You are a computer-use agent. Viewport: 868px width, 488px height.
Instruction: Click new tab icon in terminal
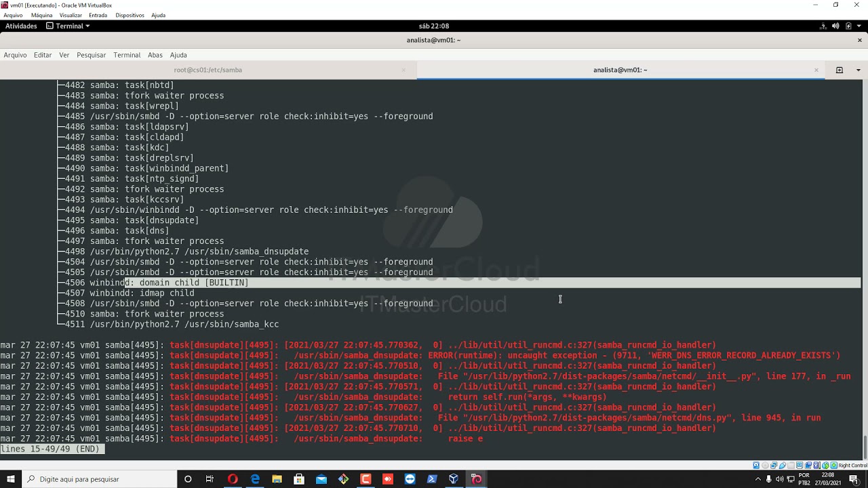click(x=840, y=70)
